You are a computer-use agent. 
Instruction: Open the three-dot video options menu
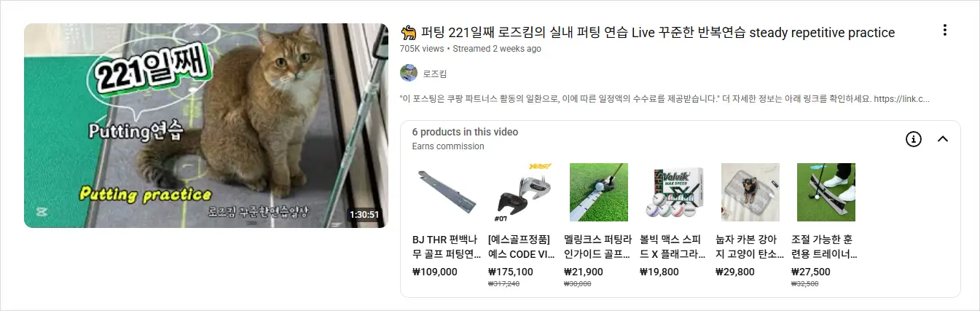(x=945, y=30)
